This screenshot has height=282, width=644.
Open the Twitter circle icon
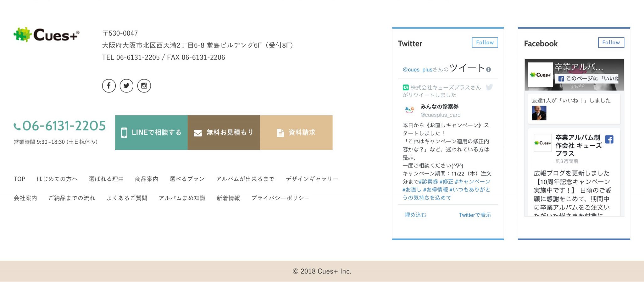pos(126,86)
